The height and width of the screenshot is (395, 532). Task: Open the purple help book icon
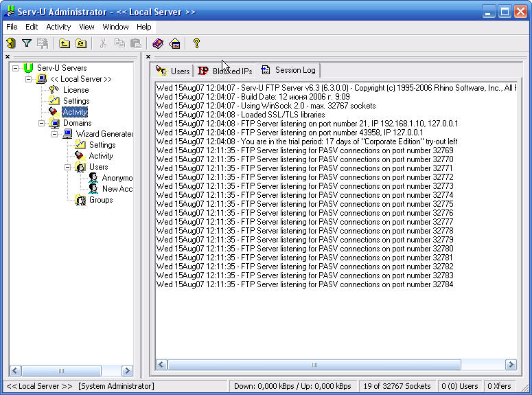point(158,43)
